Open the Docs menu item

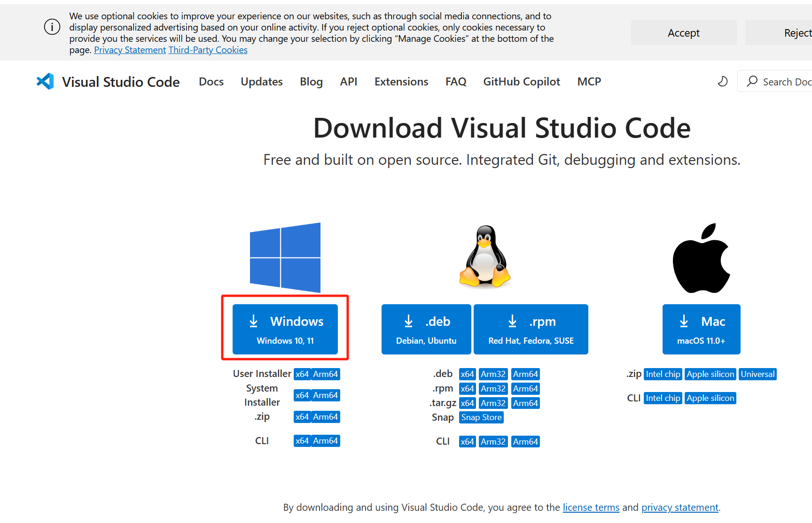pyautogui.click(x=211, y=82)
